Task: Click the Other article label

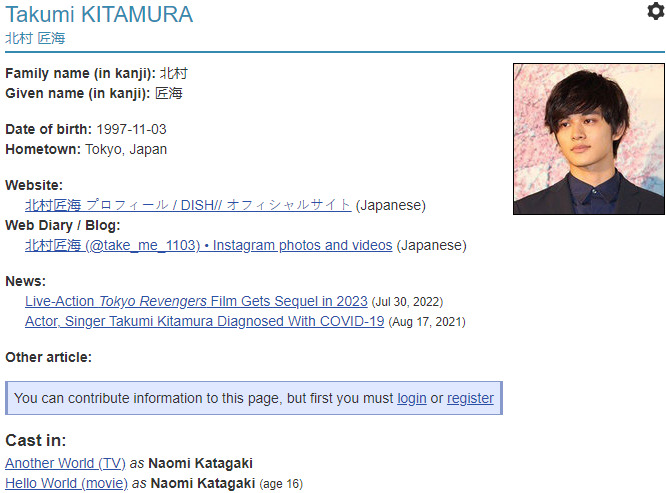Action: pos(48,357)
